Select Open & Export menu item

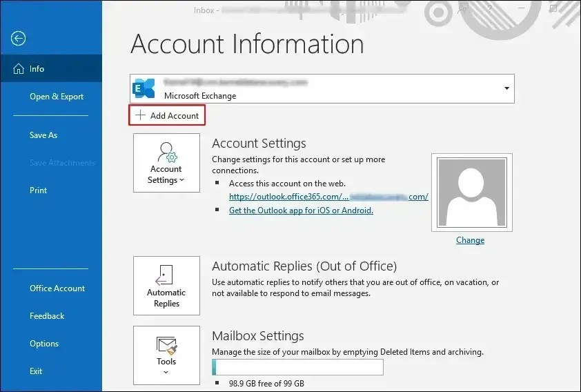pyautogui.click(x=57, y=97)
